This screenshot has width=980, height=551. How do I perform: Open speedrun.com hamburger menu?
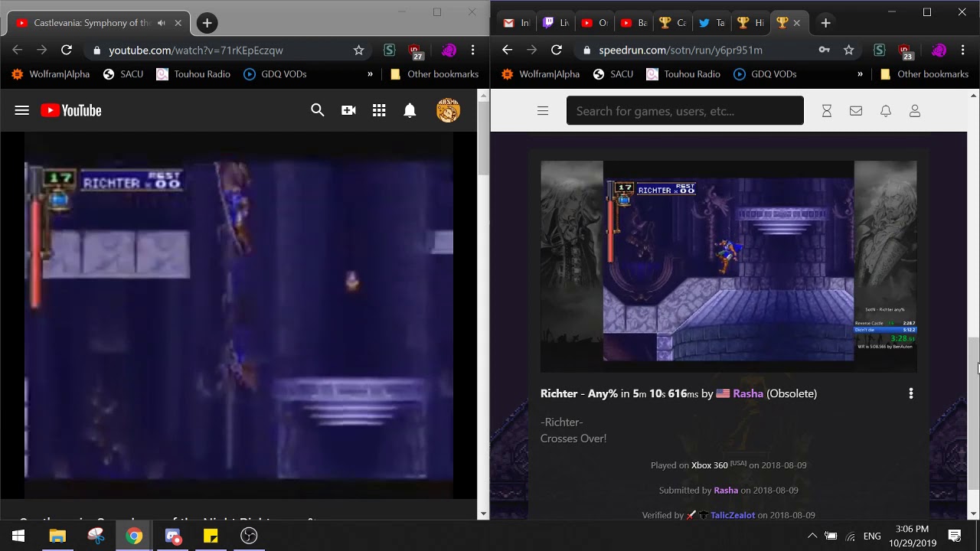(543, 111)
